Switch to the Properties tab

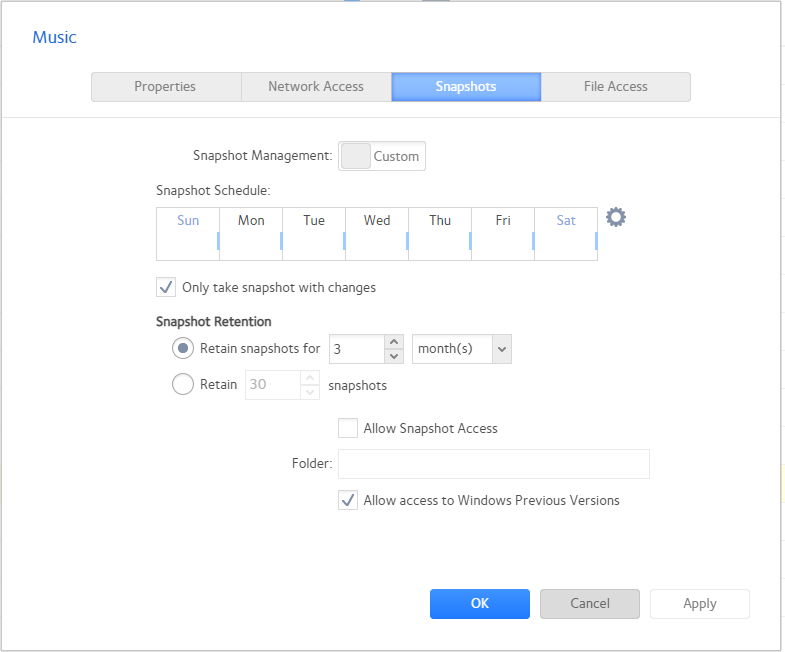[x=165, y=87]
